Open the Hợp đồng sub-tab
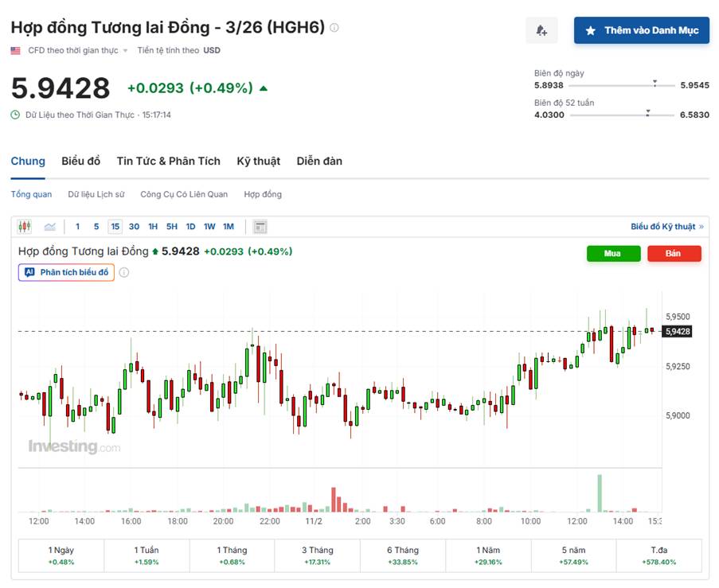Image resolution: width=719 pixels, height=588 pixels. 263,194
